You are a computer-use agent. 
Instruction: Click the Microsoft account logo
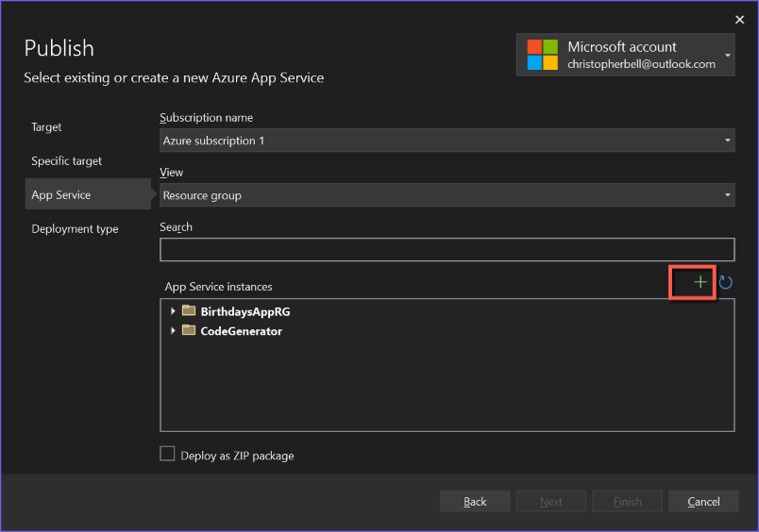coord(542,55)
